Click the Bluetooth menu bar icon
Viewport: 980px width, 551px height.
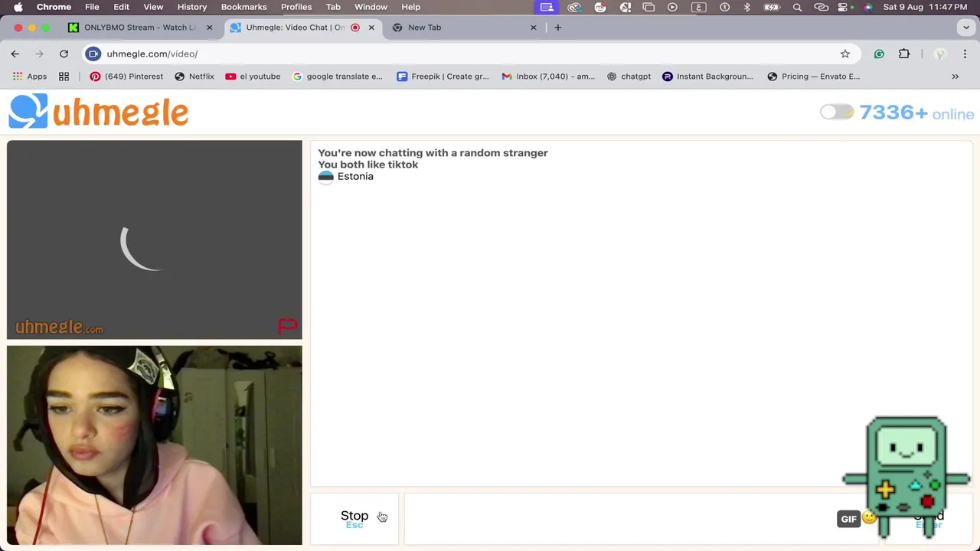(747, 7)
